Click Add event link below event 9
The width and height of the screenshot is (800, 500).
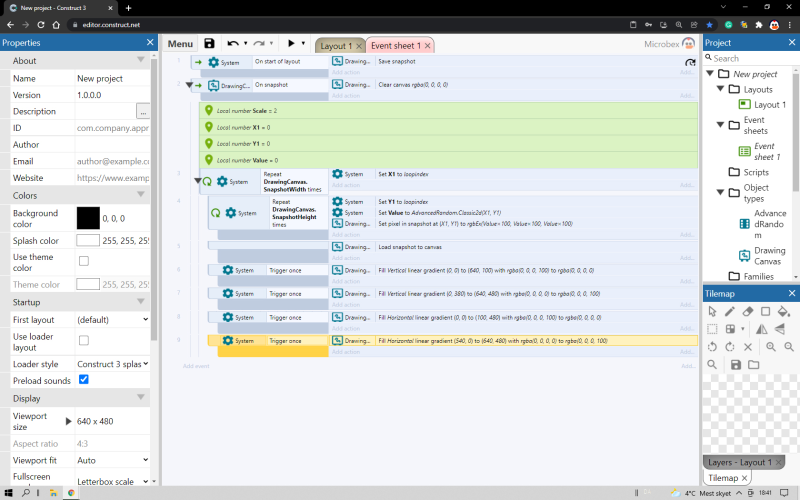point(196,366)
